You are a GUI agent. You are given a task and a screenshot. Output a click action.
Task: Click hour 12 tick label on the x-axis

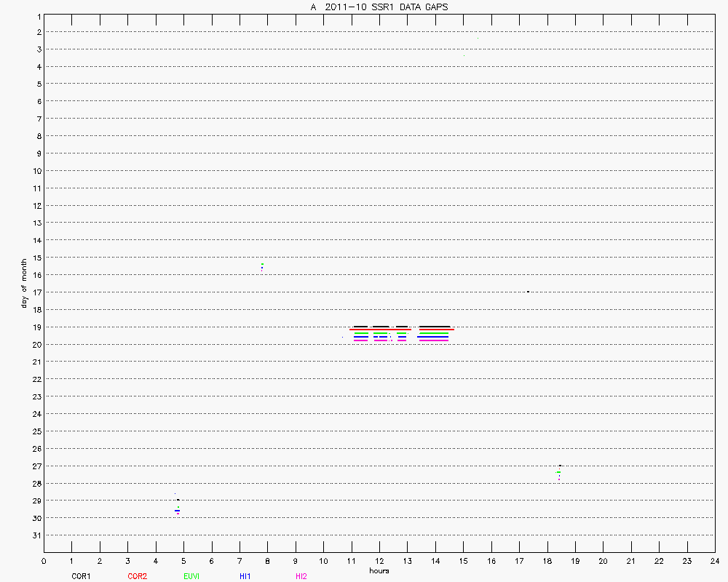(379, 561)
